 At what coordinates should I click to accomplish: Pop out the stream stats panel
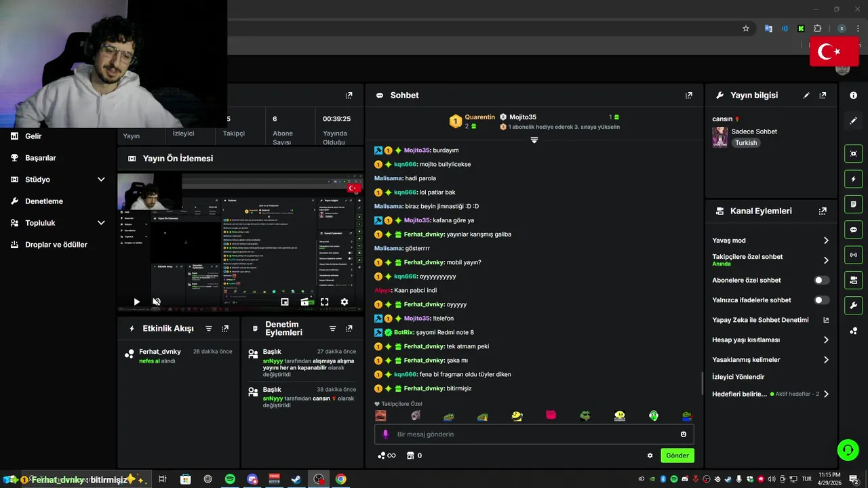pos(349,96)
